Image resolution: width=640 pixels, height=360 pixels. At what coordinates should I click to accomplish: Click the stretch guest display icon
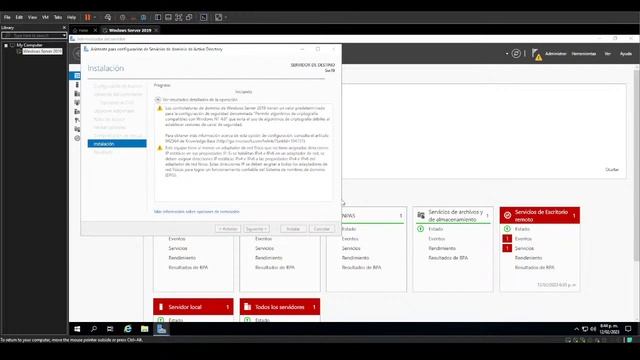click(218, 17)
